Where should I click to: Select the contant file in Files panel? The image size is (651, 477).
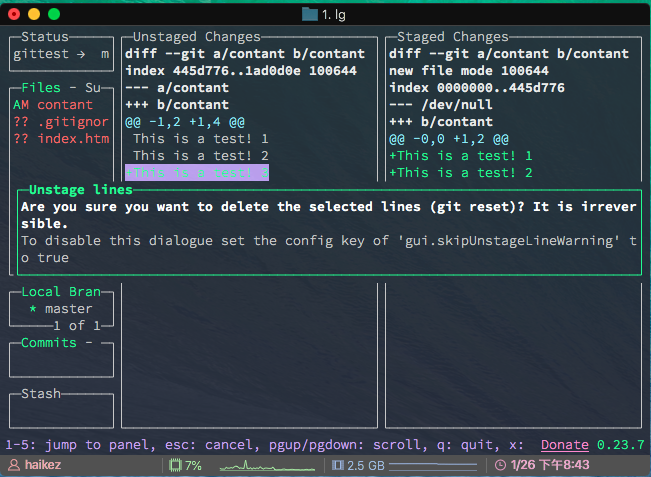pos(64,105)
